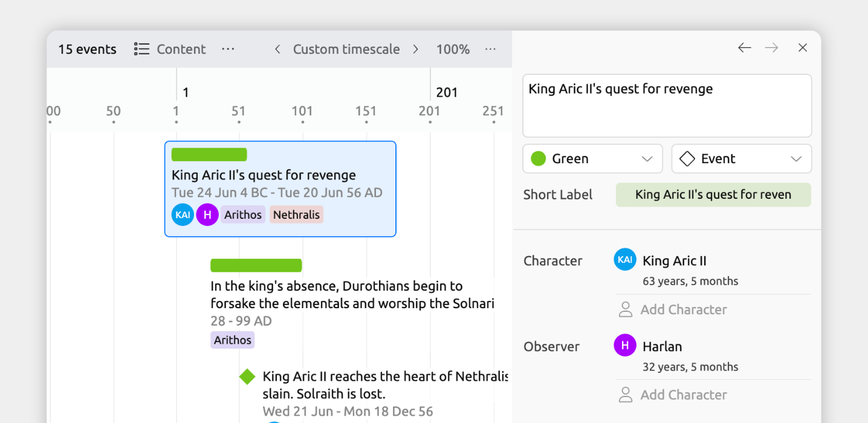Open the more options menu beside Content
The image size is (868, 423).
coord(228,49)
